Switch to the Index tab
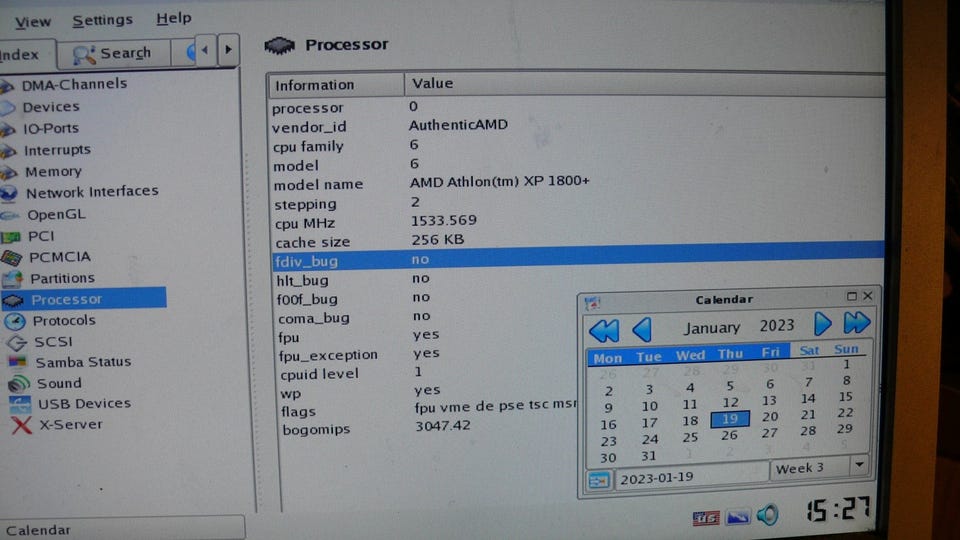 pyautogui.click(x=27, y=54)
